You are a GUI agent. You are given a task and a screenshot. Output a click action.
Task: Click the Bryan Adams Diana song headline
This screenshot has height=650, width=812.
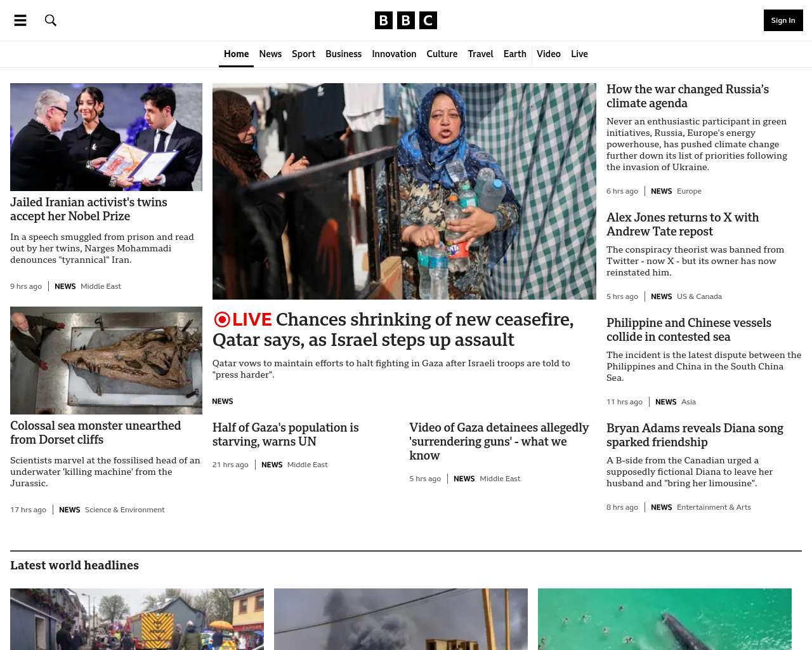click(x=695, y=435)
